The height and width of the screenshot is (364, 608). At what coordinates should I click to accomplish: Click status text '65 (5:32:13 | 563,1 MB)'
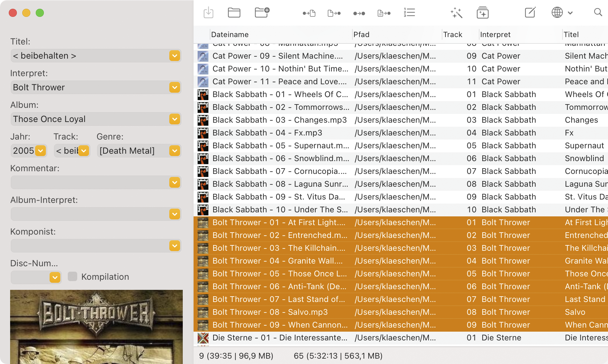(x=338, y=356)
